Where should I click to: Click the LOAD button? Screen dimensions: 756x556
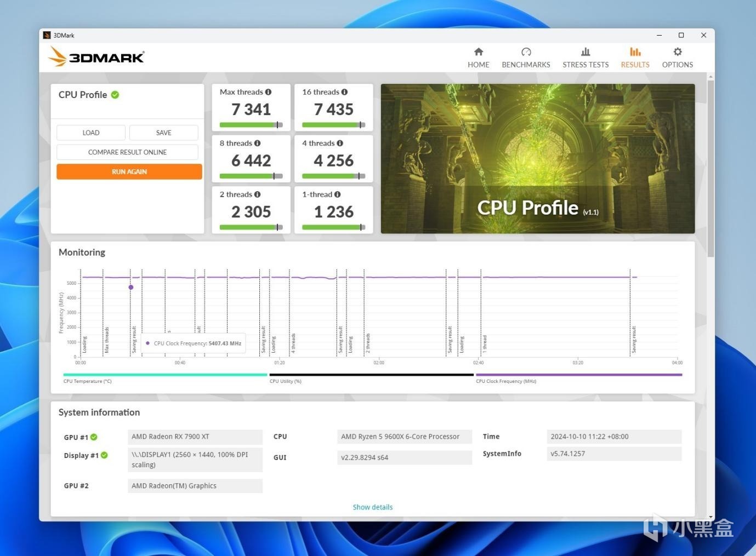91,133
